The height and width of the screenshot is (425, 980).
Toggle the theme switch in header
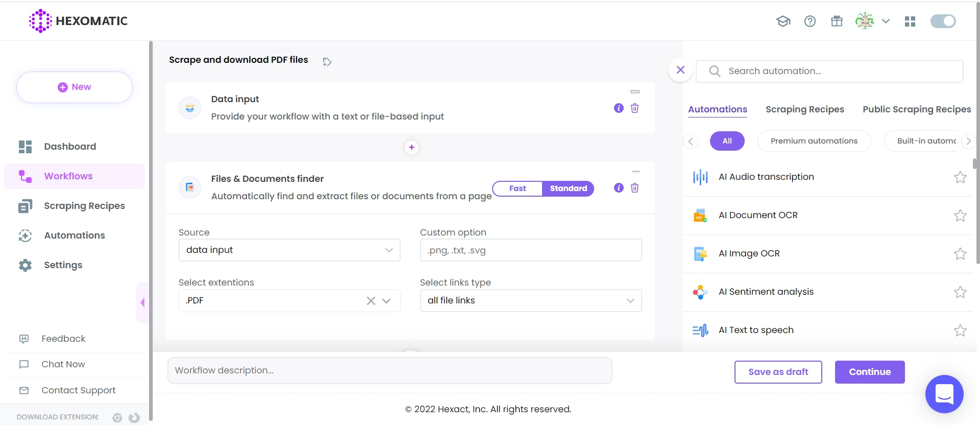pos(943,21)
